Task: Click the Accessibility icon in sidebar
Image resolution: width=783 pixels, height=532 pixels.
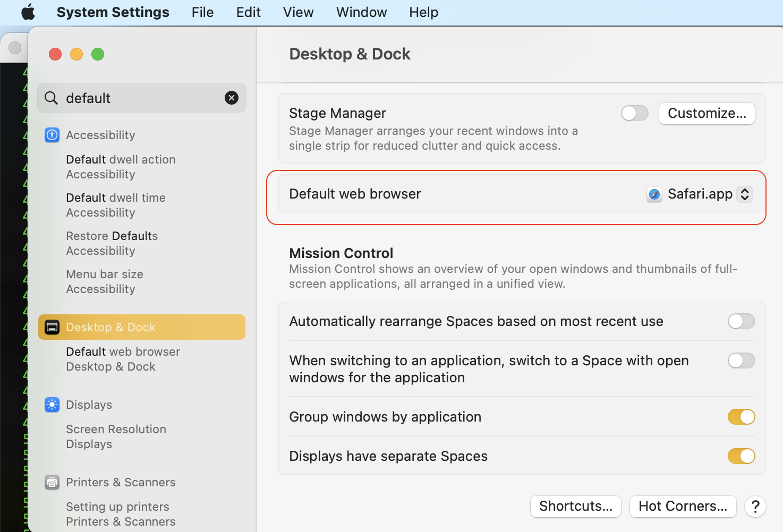Action: (x=52, y=135)
